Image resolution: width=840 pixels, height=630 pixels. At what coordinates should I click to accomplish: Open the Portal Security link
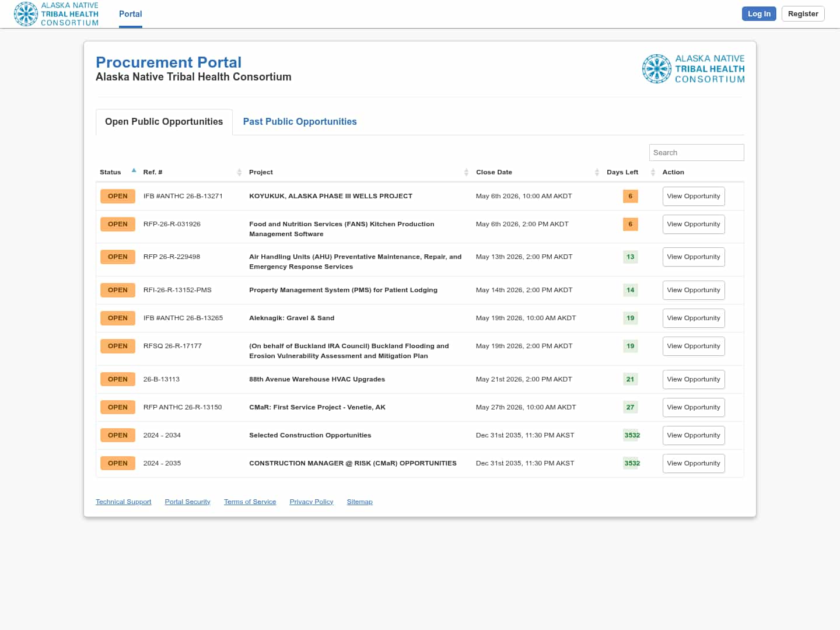coord(187,502)
